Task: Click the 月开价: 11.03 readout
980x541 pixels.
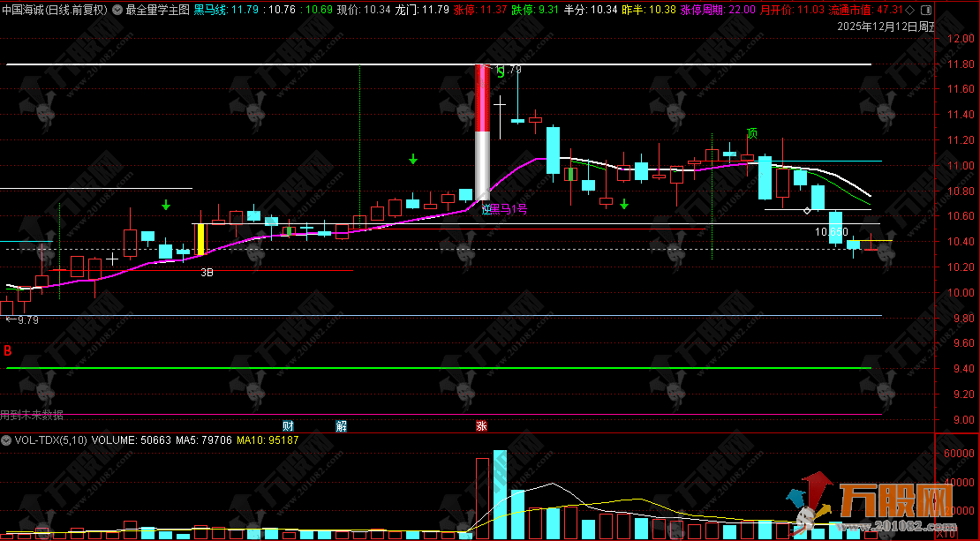Action: tap(792, 10)
